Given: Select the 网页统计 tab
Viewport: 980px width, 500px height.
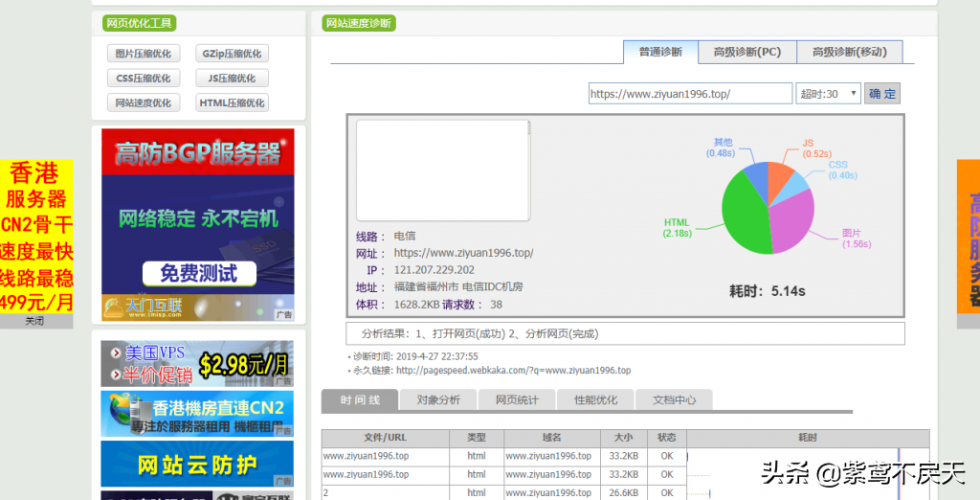Looking at the screenshot, I should tap(517, 399).
